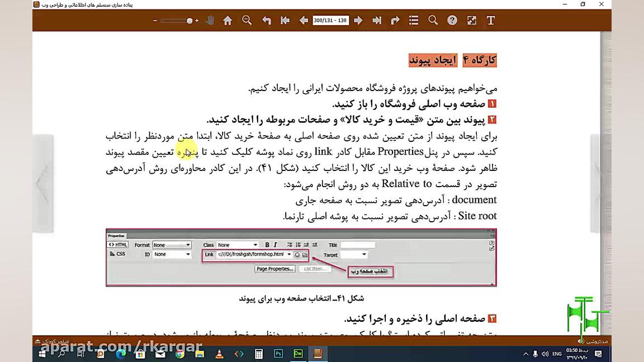Click the Page Properties button
The image size is (644, 362).
click(x=275, y=269)
